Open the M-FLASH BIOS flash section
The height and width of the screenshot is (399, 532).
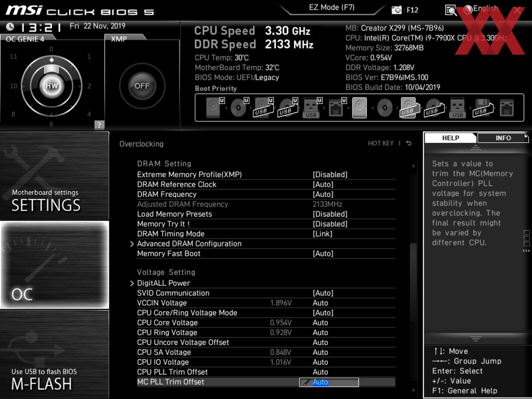[54, 354]
